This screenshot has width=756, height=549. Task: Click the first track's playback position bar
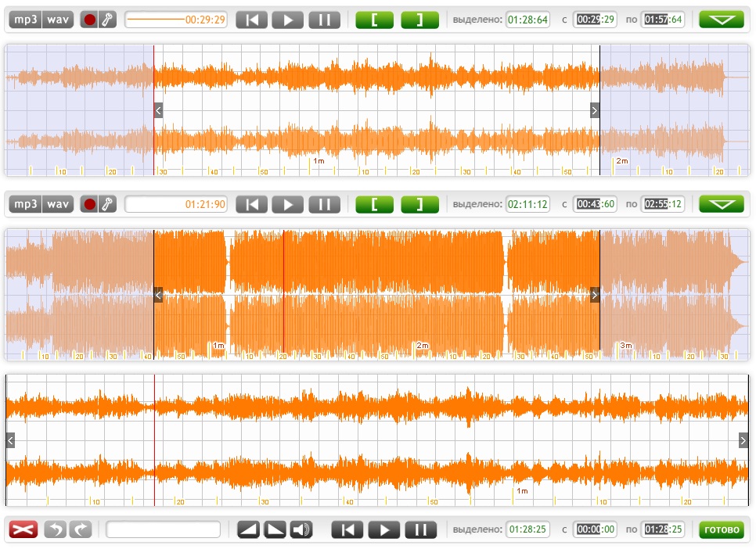tap(175, 20)
